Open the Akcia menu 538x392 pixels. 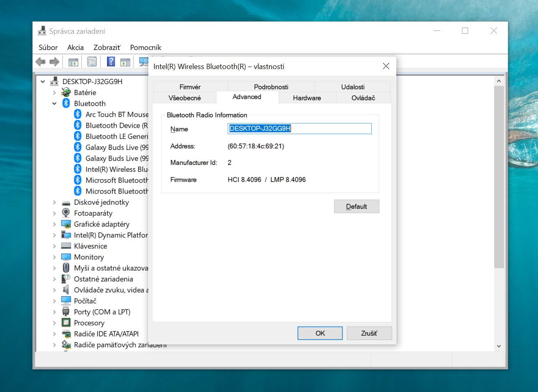click(x=75, y=48)
